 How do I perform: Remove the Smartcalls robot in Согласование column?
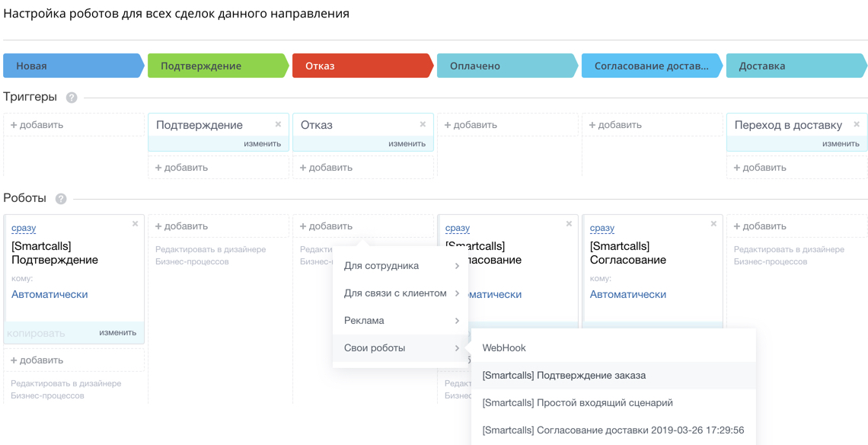[713, 224]
